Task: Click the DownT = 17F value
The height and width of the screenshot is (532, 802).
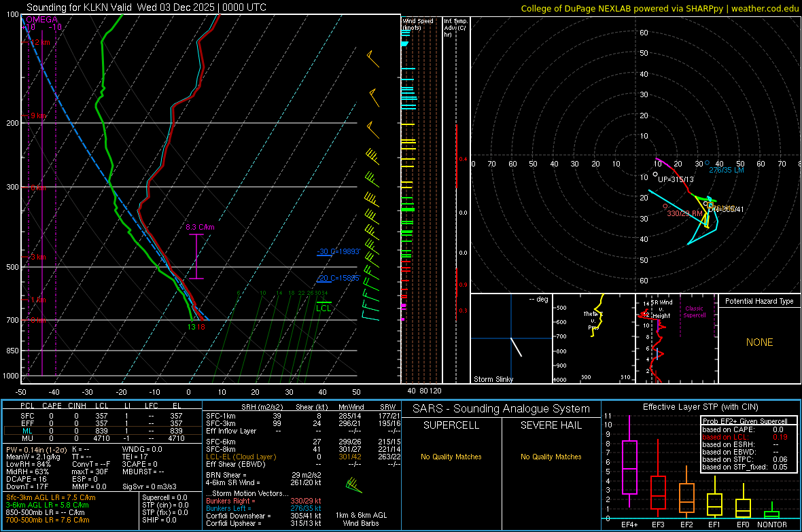Action: (x=27, y=487)
